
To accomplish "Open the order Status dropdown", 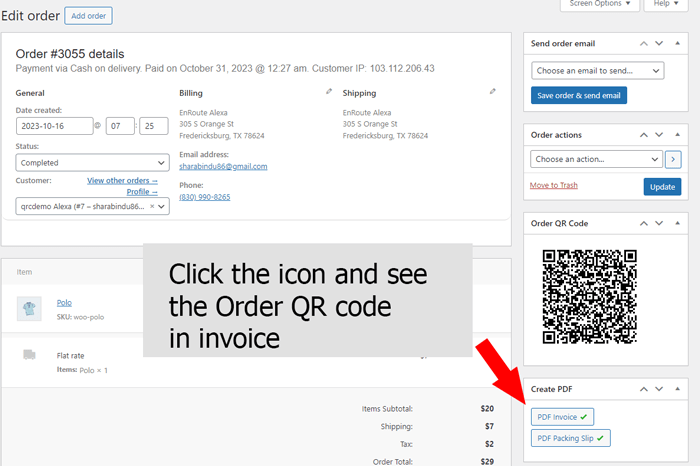I will point(92,162).
